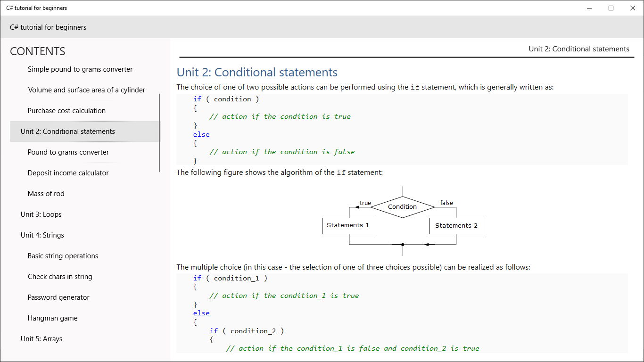Screen dimensions: 644x362
Task: Select Basic string operations lesson
Action: [63, 256]
